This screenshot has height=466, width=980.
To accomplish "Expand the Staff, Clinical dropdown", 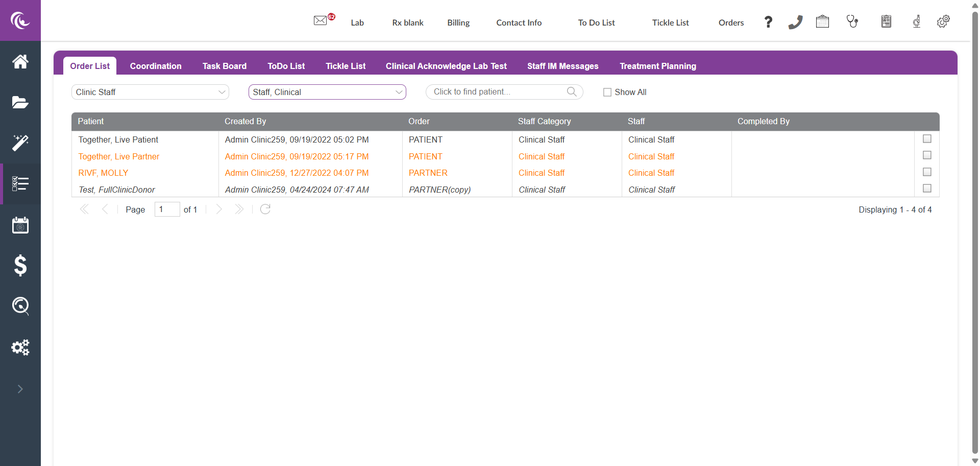I will tap(327, 92).
